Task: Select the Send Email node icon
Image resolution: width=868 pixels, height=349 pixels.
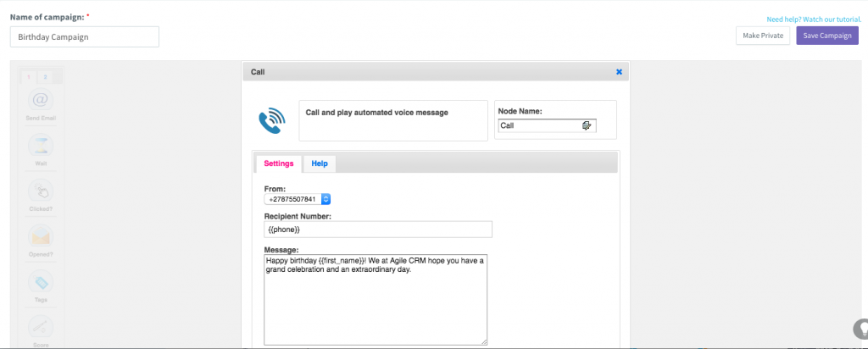Action: 41,100
